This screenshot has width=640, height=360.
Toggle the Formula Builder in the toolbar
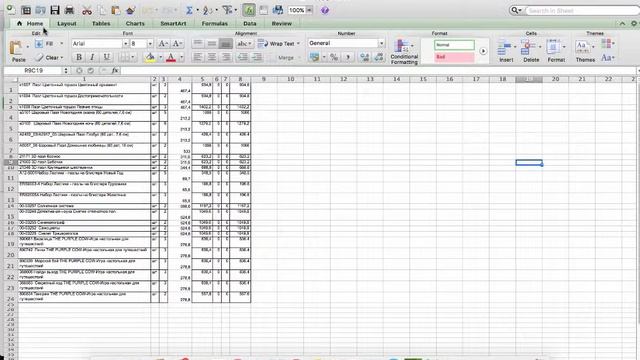pos(249,10)
